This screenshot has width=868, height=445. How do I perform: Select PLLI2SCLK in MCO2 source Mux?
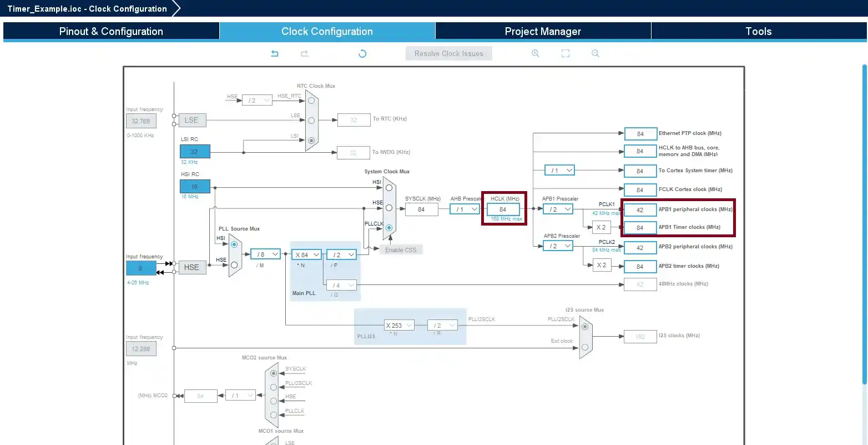tap(273, 387)
